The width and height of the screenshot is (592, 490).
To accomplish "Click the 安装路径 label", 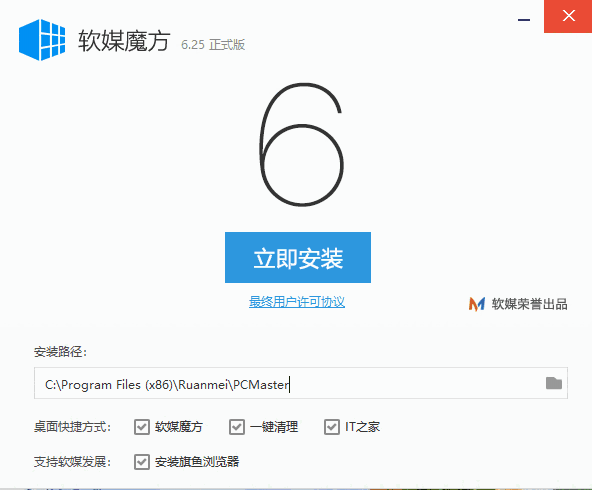I will point(60,351).
